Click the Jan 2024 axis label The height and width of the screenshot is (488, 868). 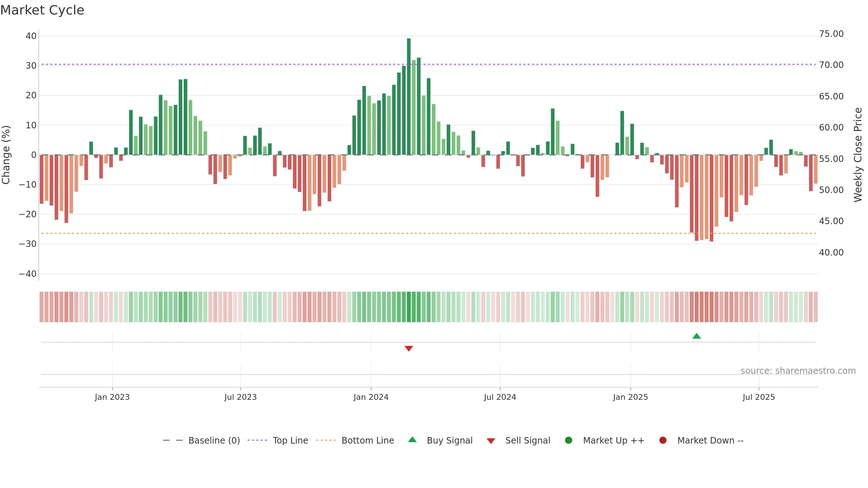point(371,397)
